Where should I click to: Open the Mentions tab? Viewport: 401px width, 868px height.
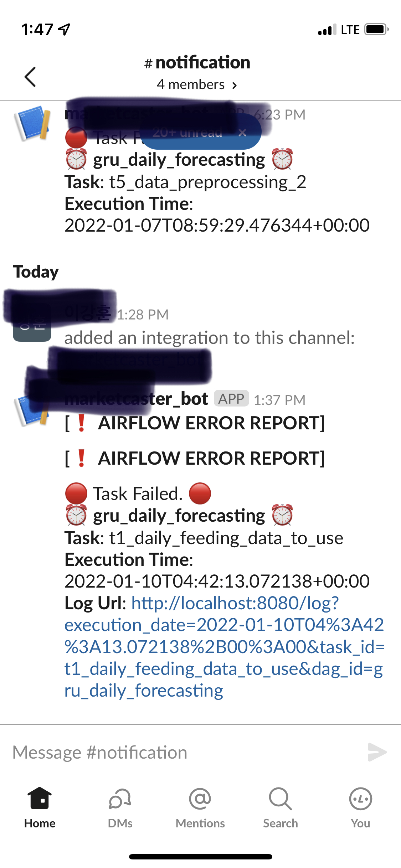tap(200, 808)
